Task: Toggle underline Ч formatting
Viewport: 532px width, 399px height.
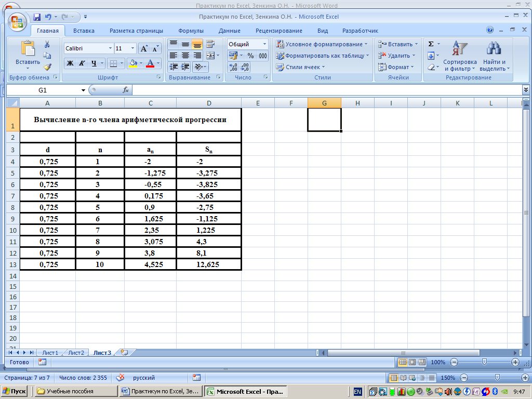Action: 94,63
